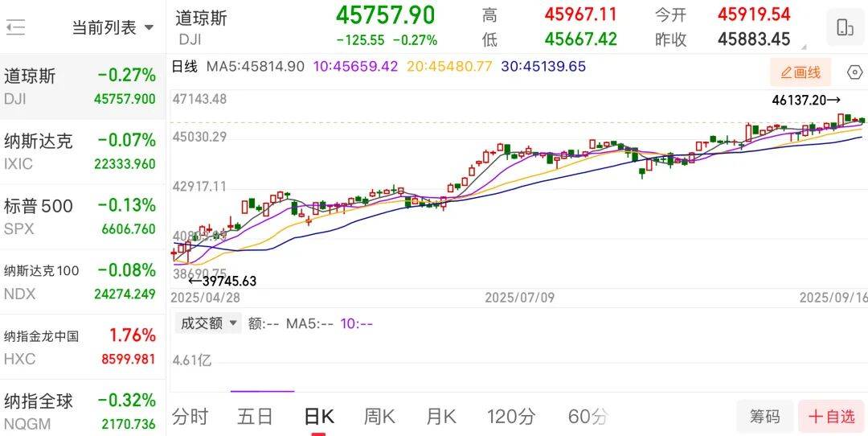Select 纳指全球 NQGM row
Viewport: 868px width, 436px height.
(83, 408)
